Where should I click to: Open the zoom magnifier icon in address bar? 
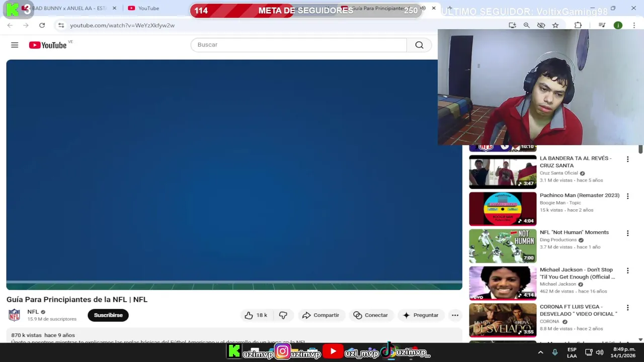tap(527, 25)
